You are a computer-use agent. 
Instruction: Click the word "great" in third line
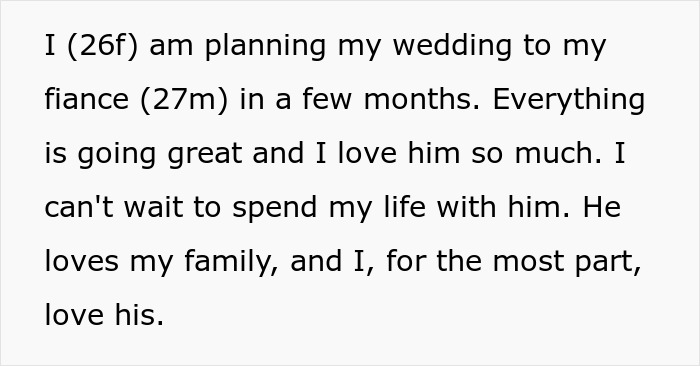click(x=204, y=154)
